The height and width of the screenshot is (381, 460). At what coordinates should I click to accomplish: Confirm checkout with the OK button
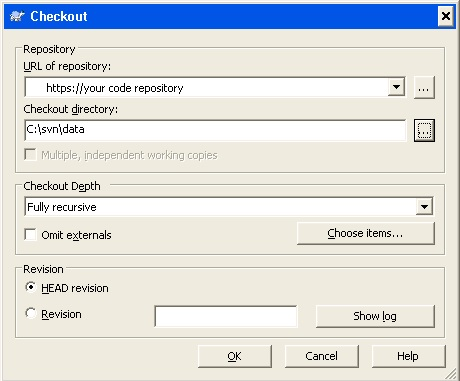[235, 356]
